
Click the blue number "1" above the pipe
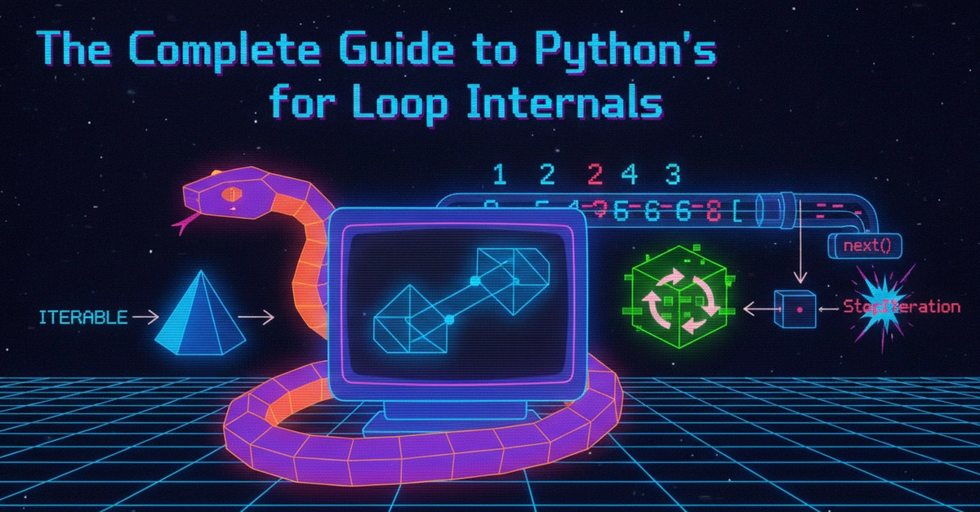tap(500, 176)
